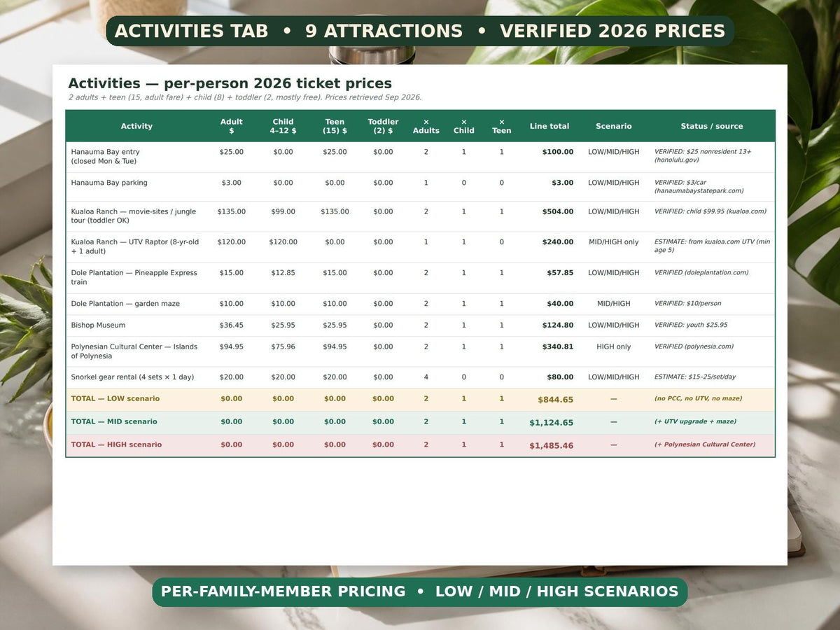Click the "MID/HIGH only" scenario cell

click(614, 242)
